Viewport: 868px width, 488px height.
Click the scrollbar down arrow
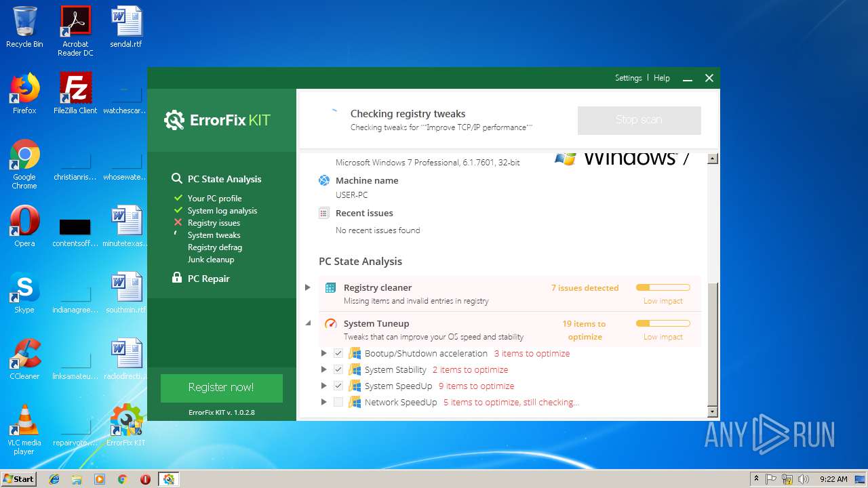tap(712, 411)
